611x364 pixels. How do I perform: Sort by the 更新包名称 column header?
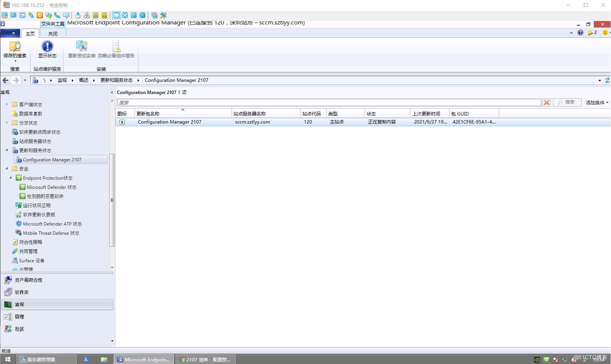tap(183, 114)
